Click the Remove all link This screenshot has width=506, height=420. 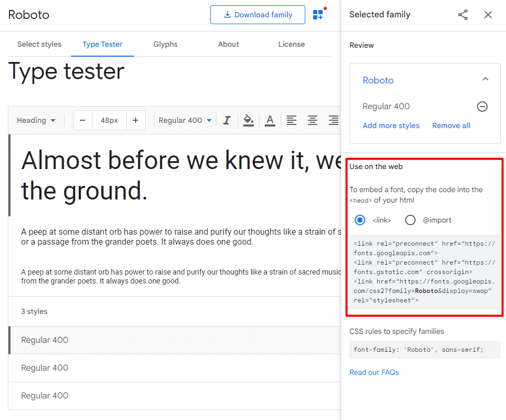click(x=451, y=125)
